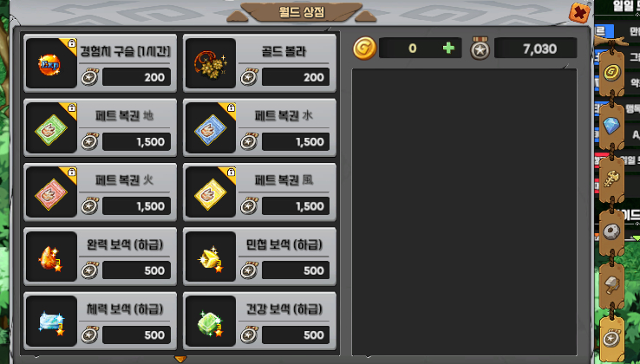Click the red 페트 복권 火 ticket icon
Viewport: 640px width, 364px height.
51,192
